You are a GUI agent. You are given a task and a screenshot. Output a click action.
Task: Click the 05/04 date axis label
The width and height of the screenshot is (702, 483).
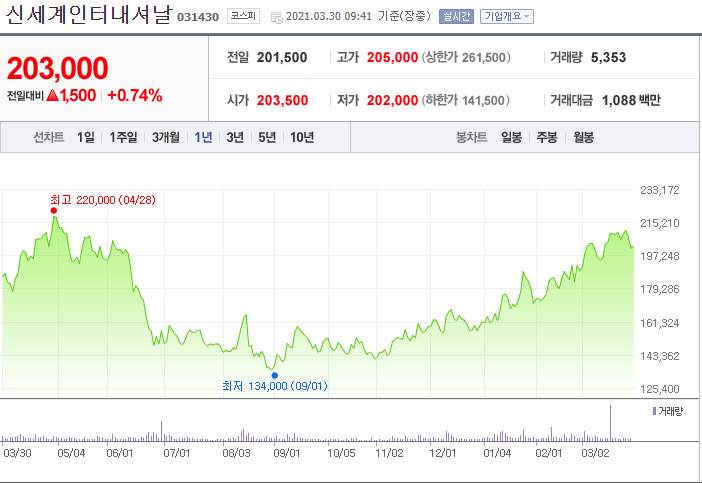click(71, 453)
